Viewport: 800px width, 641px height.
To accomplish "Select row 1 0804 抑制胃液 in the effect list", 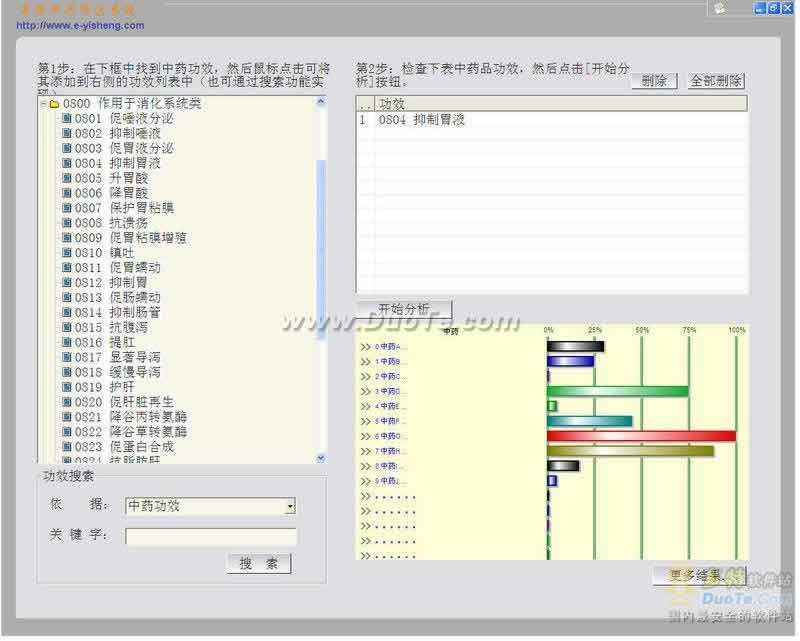I will click(x=552, y=120).
